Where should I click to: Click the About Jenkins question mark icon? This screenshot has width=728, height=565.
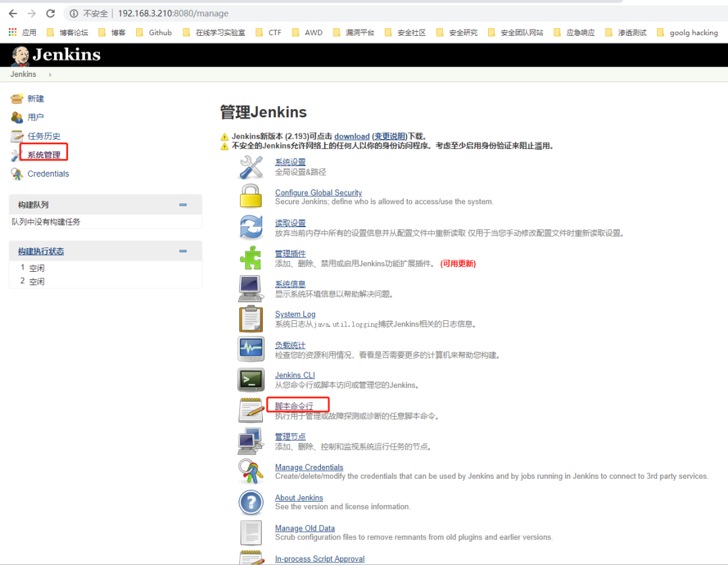pos(251,502)
